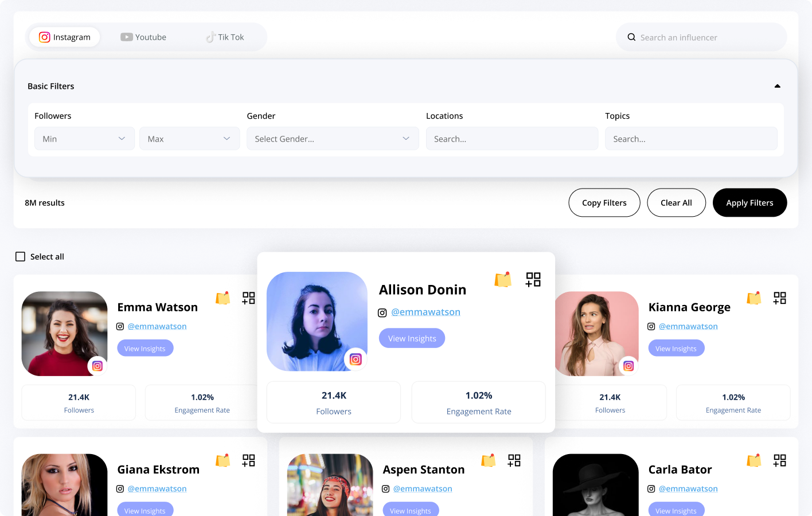This screenshot has width=812, height=516.
Task: Click Aspen Stanton's add-to-grid icon
Action: point(514,460)
